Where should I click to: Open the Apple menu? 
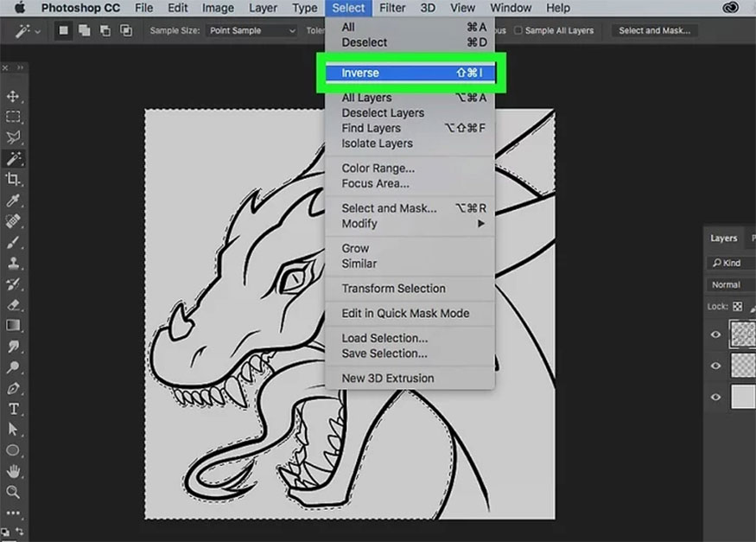click(x=20, y=8)
